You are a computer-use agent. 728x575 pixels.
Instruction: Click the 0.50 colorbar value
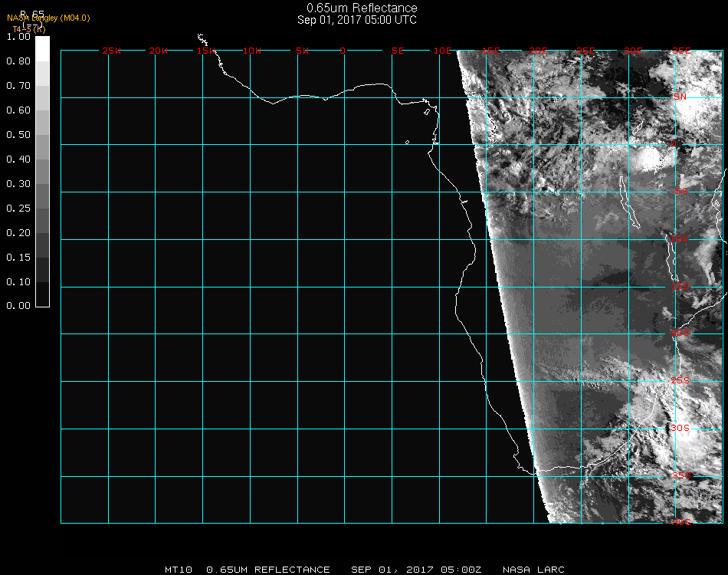tap(18, 135)
